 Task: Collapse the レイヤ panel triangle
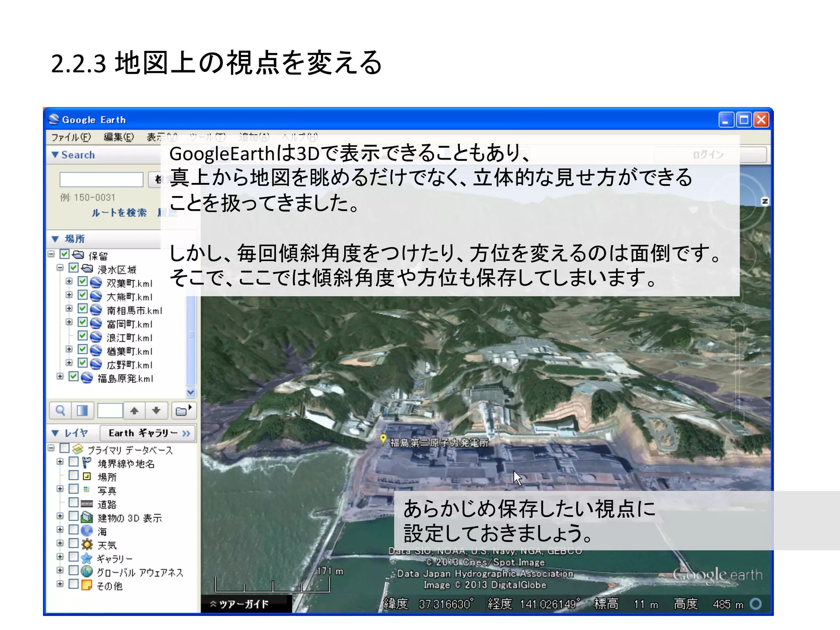tap(55, 433)
